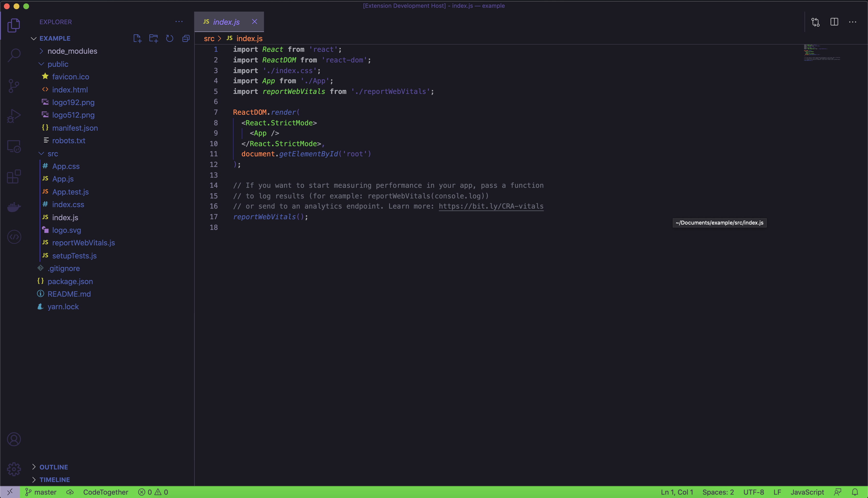868x498 pixels.
Task: Collapse all folders in Explorer
Action: click(186, 38)
